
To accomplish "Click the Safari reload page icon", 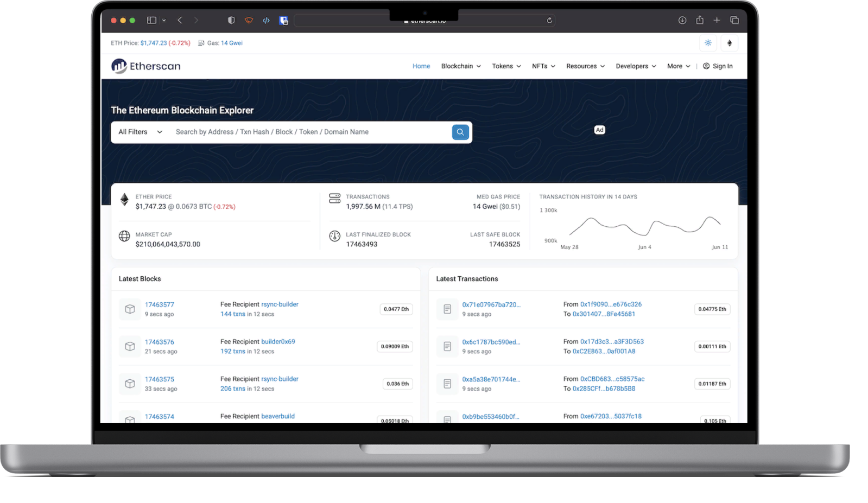I will tap(549, 21).
